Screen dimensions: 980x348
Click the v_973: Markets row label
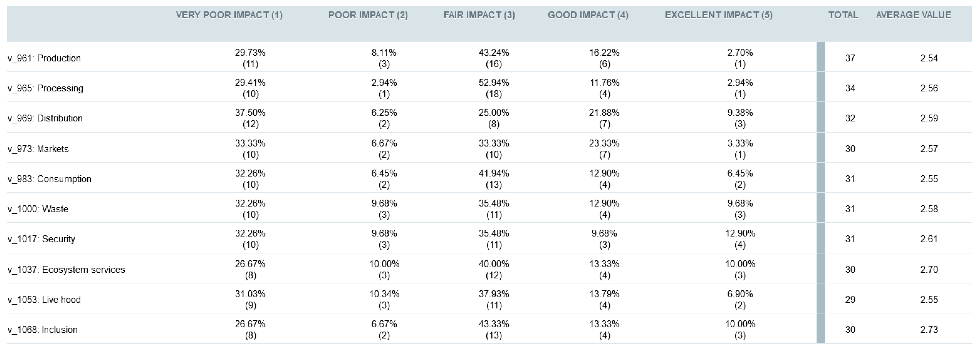pos(38,149)
